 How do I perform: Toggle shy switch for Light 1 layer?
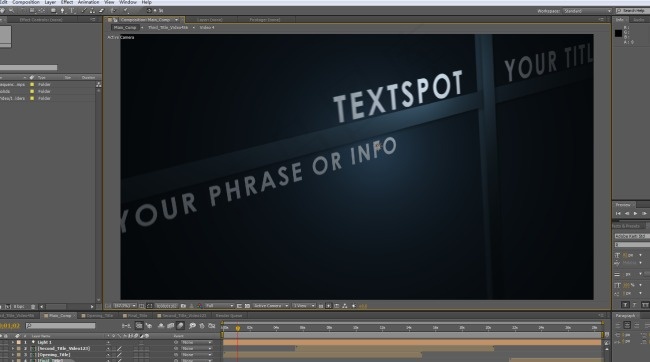pyautogui.click(x=108, y=343)
